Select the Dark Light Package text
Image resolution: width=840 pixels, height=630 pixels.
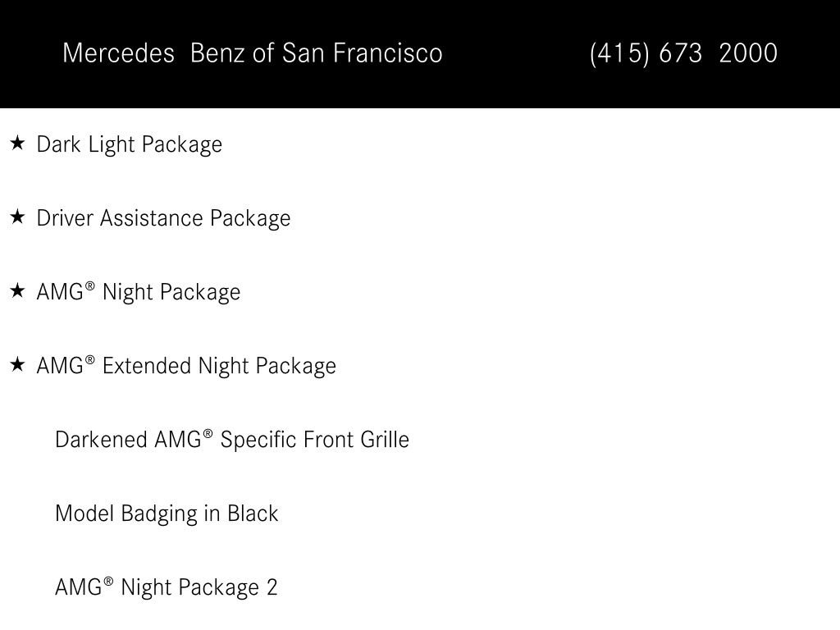coord(129,144)
